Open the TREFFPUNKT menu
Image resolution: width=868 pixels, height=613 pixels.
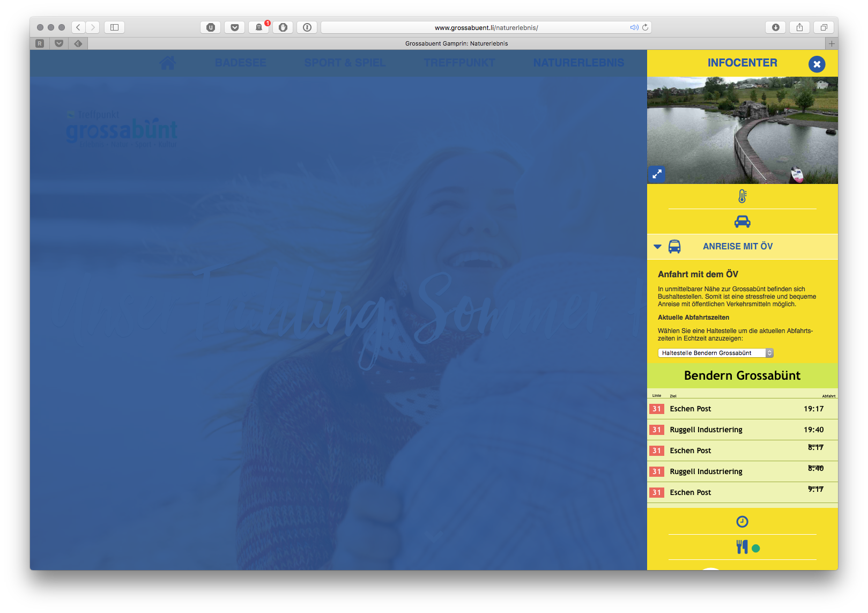coord(459,63)
